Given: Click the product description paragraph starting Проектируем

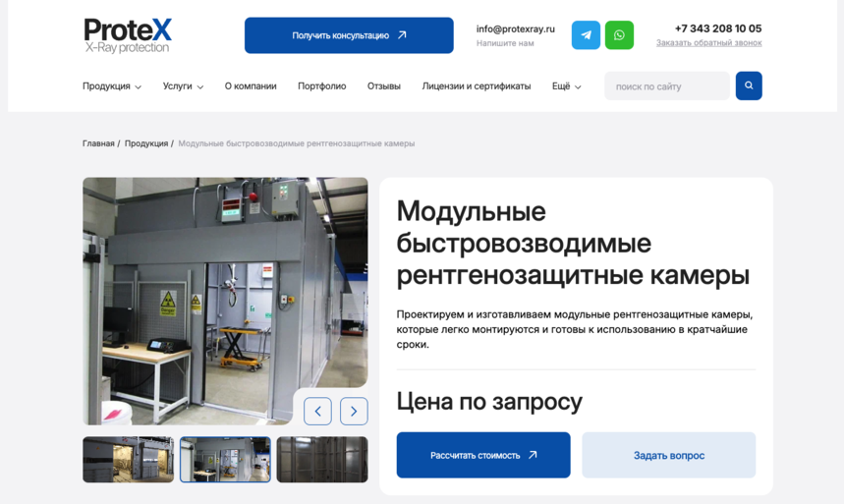Looking at the screenshot, I should [575, 329].
